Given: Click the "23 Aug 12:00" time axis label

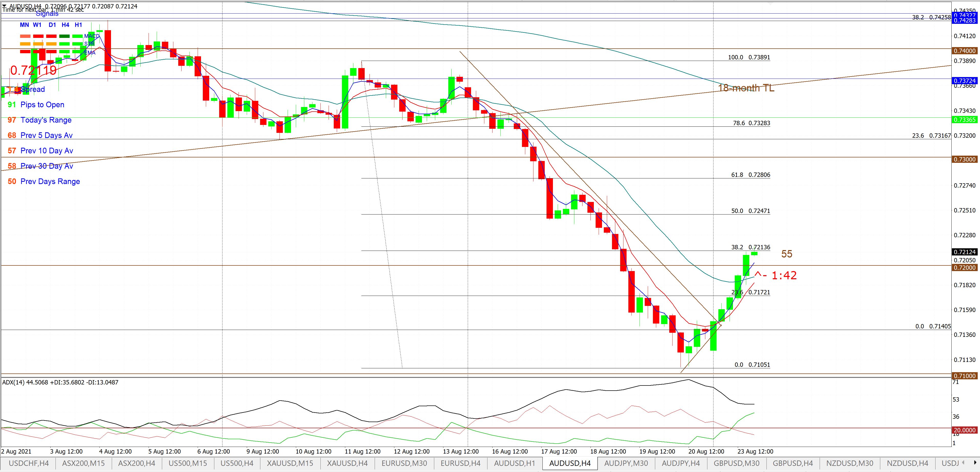Looking at the screenshot, I should [x=755, y=452].
